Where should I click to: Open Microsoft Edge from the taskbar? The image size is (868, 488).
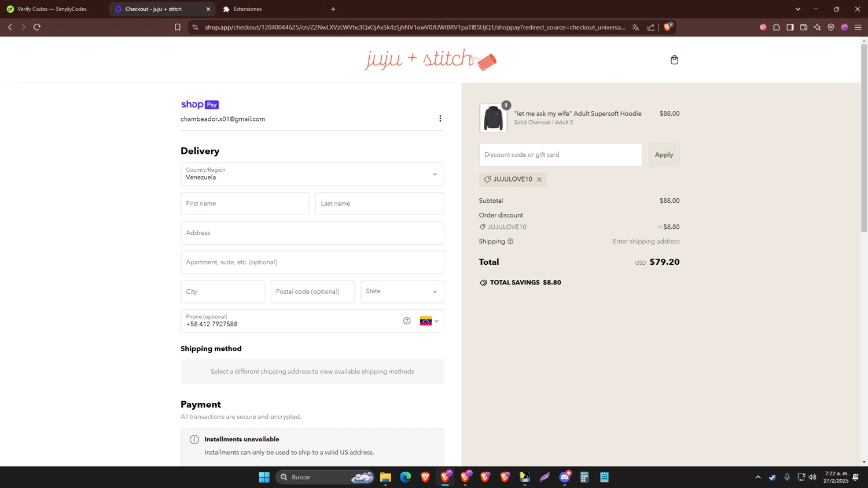[405, 477]
